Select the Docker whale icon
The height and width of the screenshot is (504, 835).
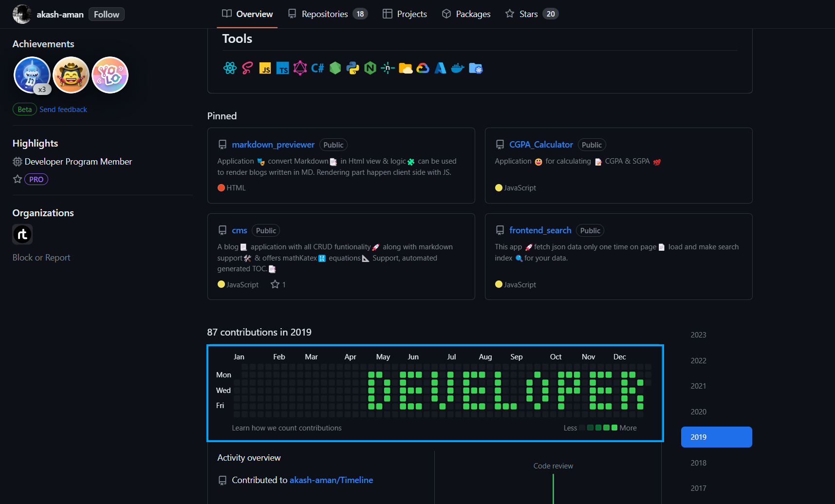point(458,68)
